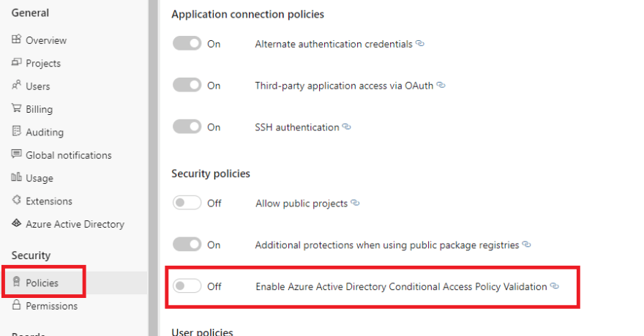Click the Projects icon in sidebar
Screen dimensions: 644x336
16,62
